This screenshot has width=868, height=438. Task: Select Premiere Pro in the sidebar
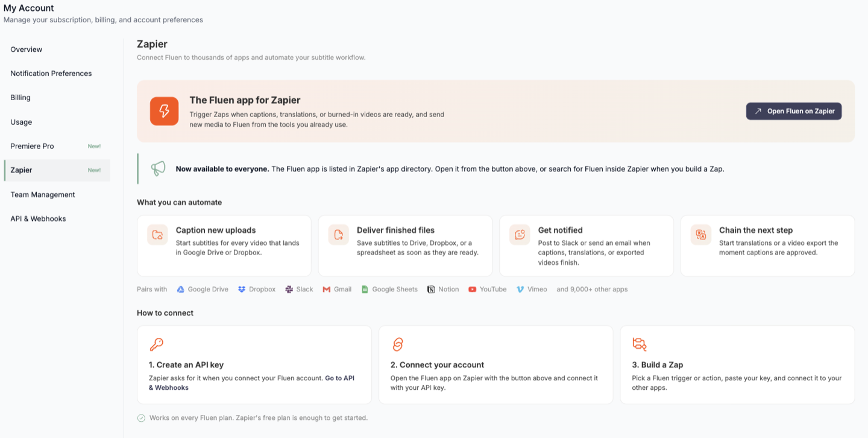[57, 146]
